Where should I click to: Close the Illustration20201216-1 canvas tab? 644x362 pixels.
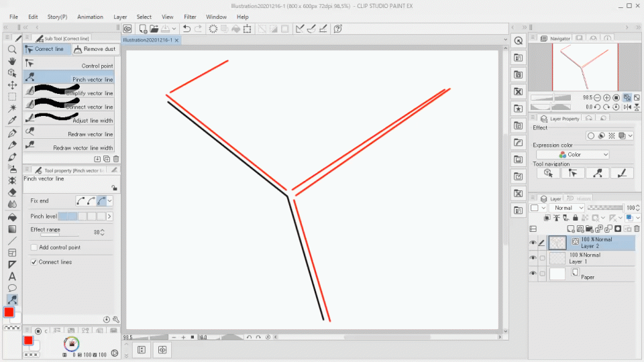pos(176,40)
